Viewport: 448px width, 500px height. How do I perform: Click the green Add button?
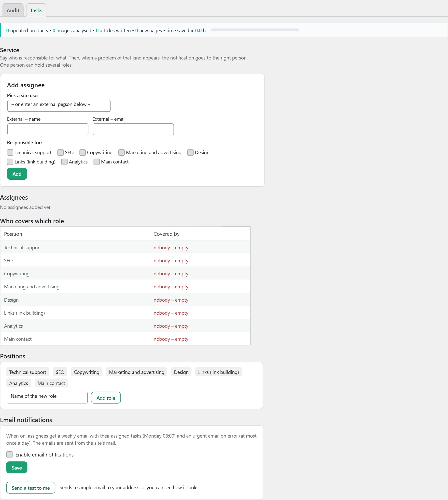(17, 174)
